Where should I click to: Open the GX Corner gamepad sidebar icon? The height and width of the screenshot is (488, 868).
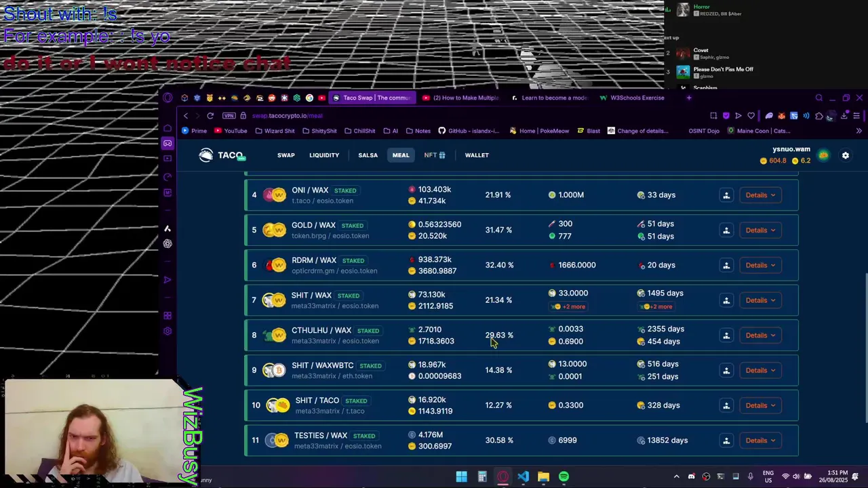click(167, 143)
